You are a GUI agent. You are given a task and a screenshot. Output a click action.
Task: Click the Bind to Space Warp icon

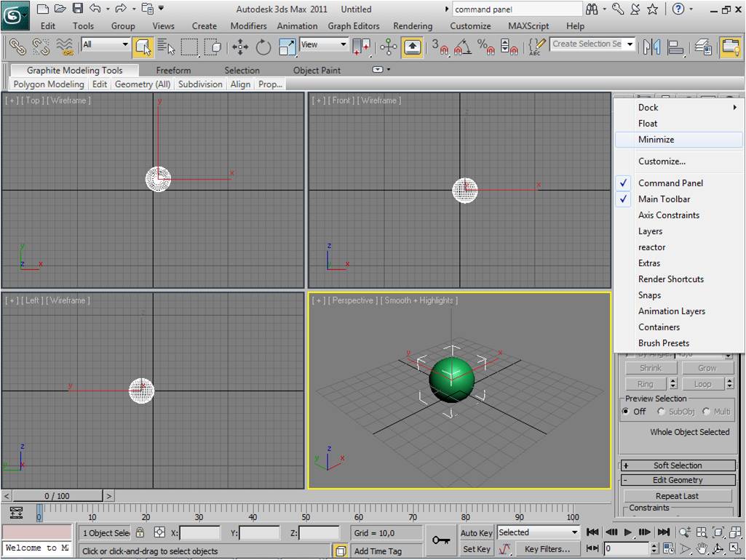click(x=65, y=47)
